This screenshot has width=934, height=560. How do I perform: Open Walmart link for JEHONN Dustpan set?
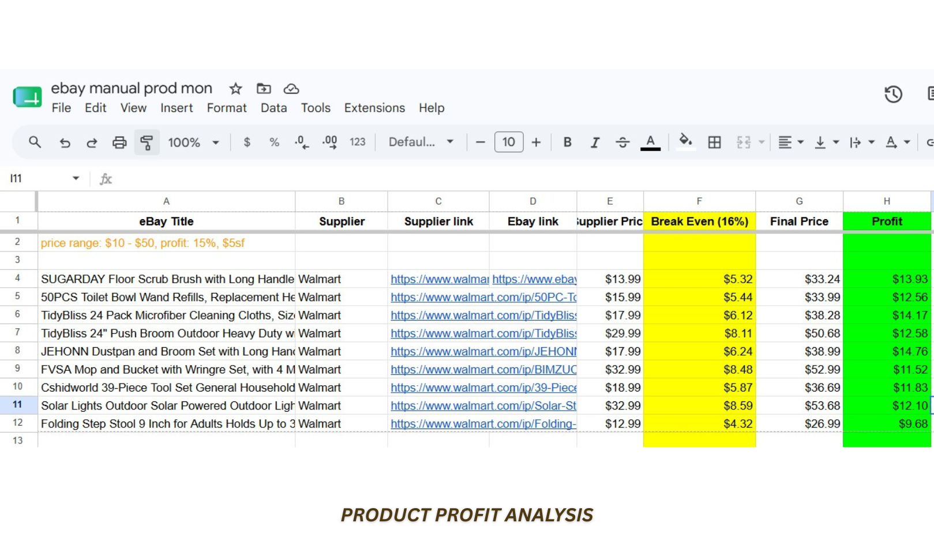483,351
